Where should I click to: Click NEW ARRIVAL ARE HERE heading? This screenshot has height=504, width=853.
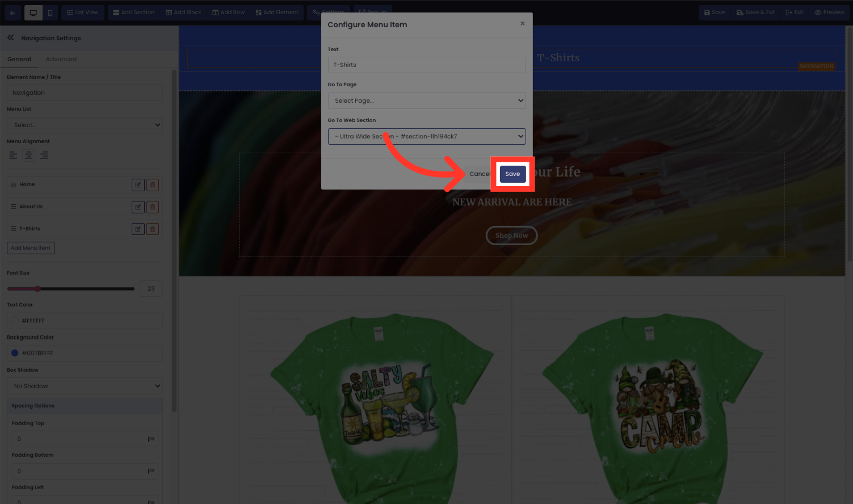pos(512,202)
